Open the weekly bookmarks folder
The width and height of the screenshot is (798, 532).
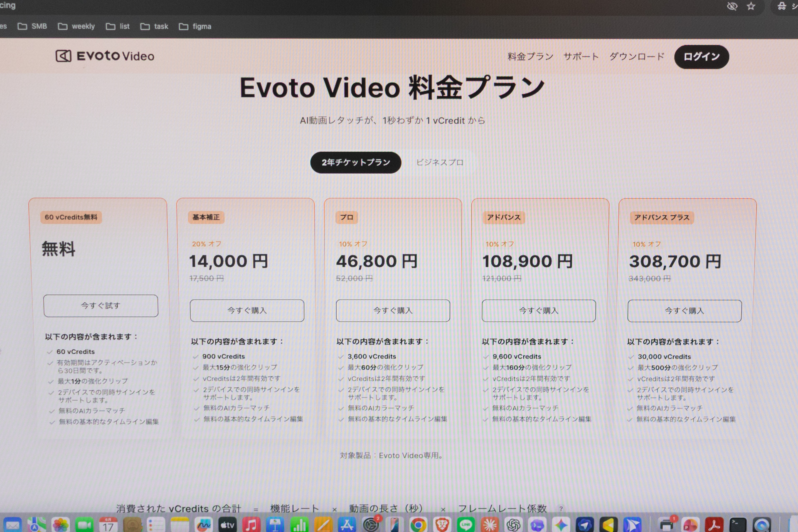point(76,26)
